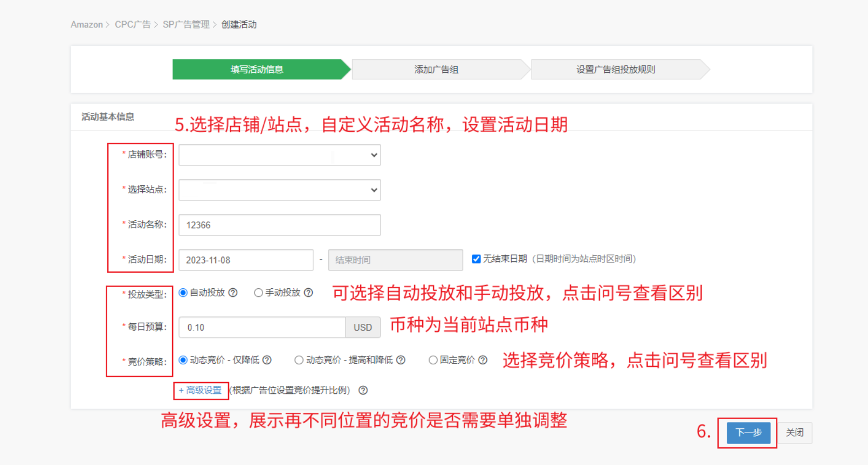Open the 店铺账号 dropdown
The height and width of the screenshot is (465, 868).
(x=279, y=155)
